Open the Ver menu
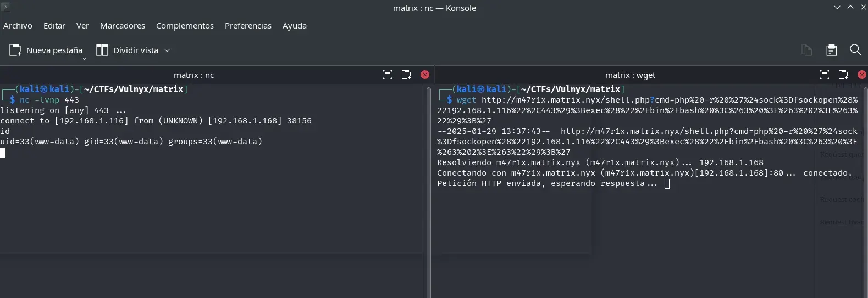Viewport: 868px width, 298px height. 82,26
